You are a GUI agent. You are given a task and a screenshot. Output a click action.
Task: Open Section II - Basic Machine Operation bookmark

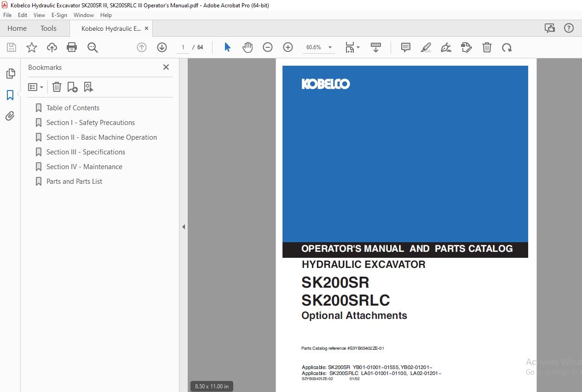tap(102, 137)
